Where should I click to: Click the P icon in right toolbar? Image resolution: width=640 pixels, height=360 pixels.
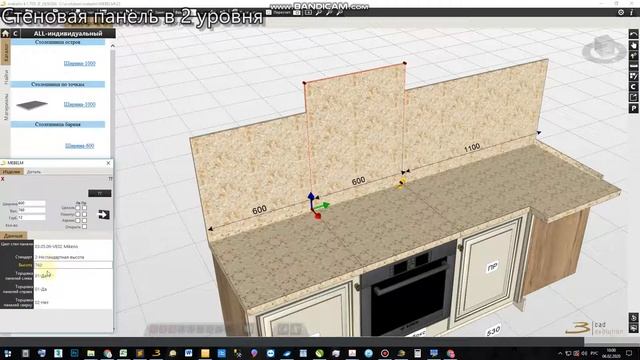[633, 108]
